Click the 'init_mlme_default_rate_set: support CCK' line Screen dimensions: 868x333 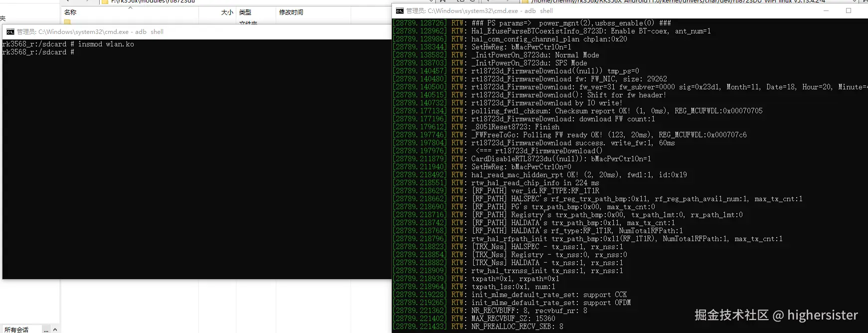(510, 295)
